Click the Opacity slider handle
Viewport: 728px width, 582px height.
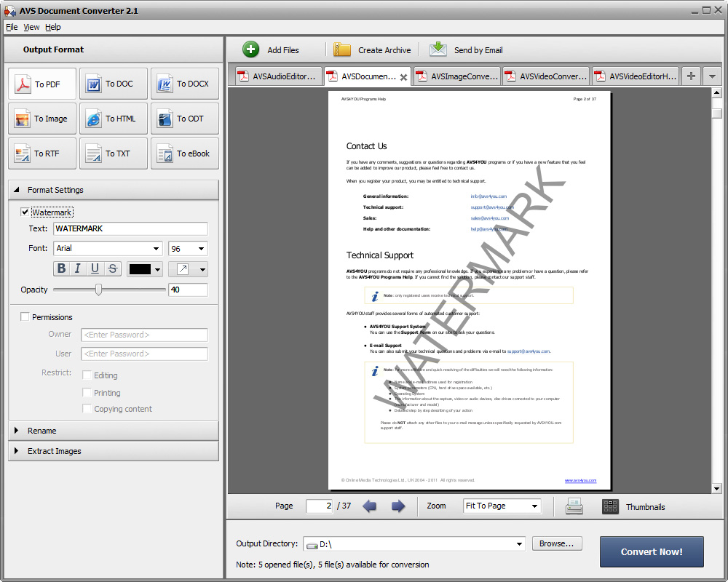(99, 290)
